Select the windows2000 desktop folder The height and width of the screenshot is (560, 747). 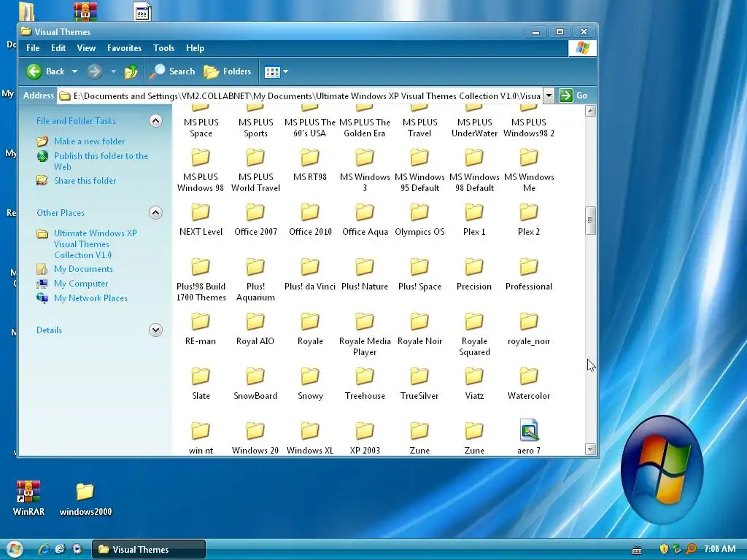pos(85,499)
